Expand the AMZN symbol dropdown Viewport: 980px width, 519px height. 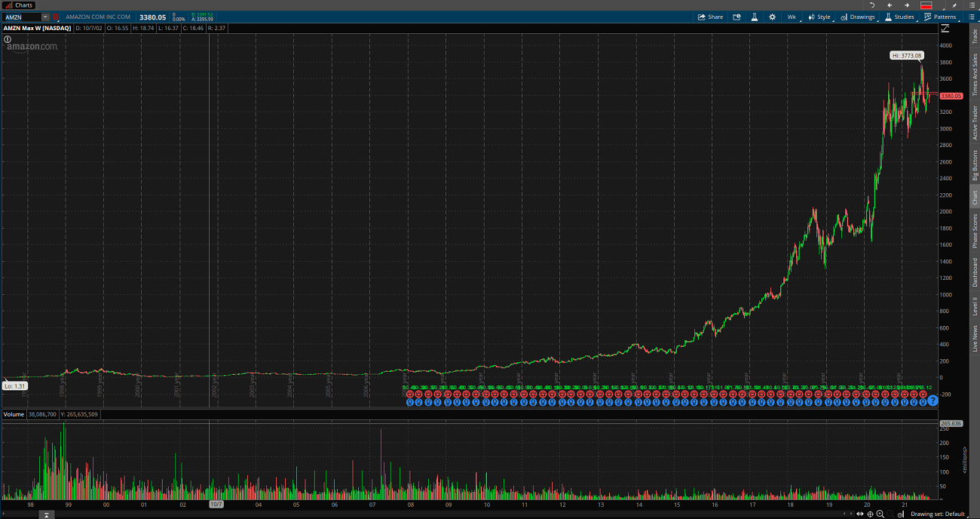pyautogui.click(x=45, y=17)
